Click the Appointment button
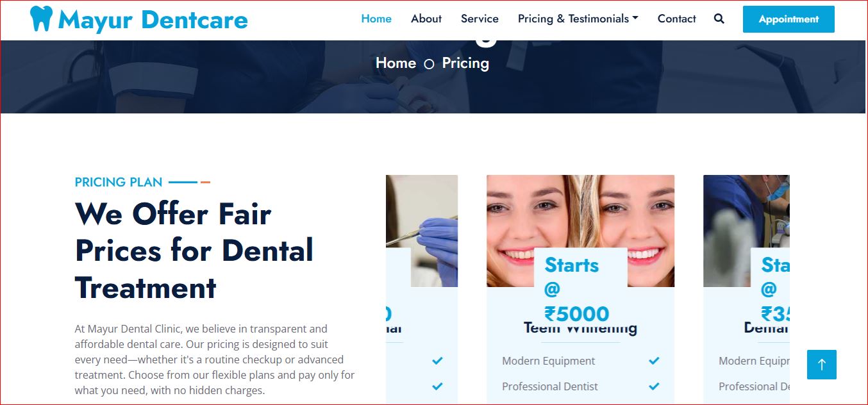The width and height of the screenshot is (868, 405). click(789, 19)
